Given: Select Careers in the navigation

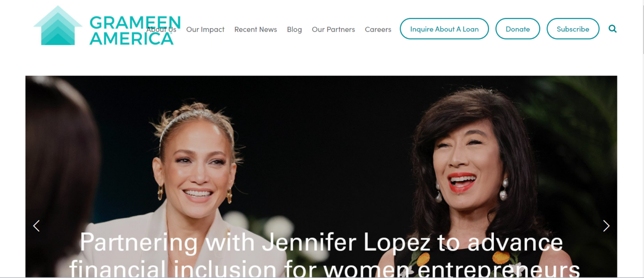Looking at the screenshot, I should 378,29.
